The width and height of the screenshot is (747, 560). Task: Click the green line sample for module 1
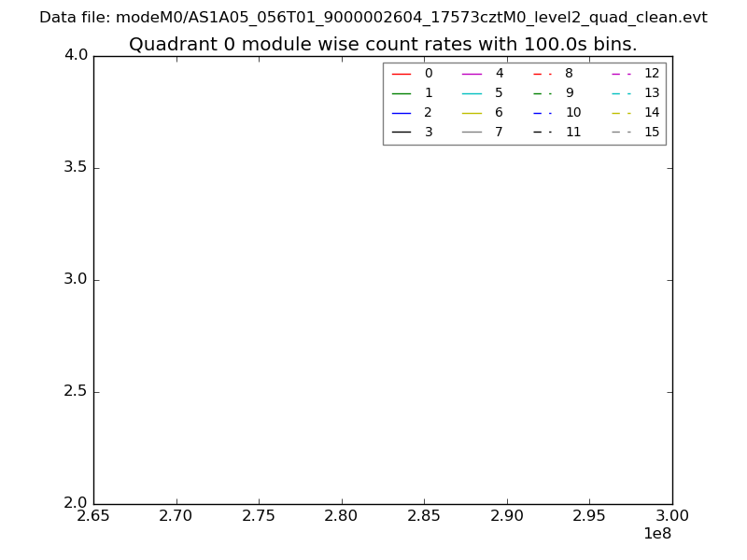402,92
